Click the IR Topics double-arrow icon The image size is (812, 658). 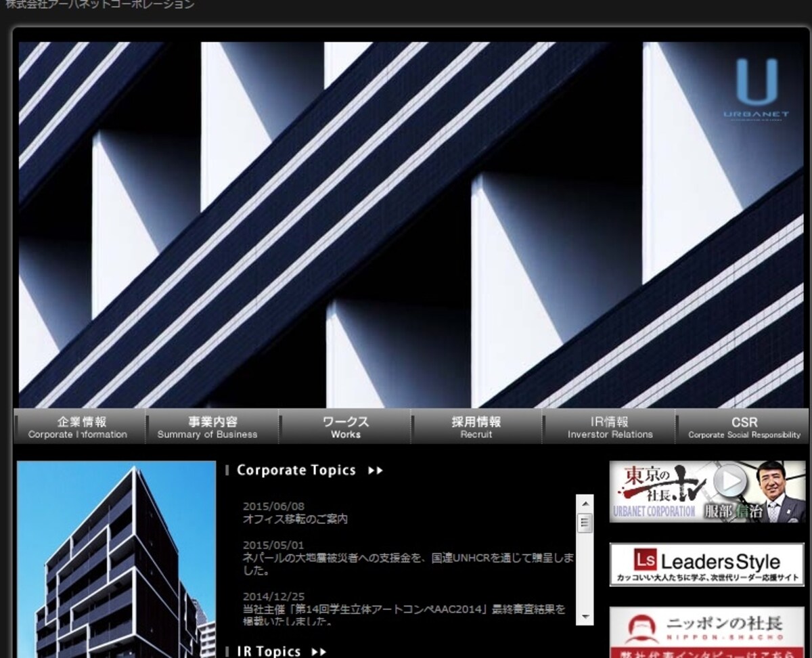tap(319, 652)
